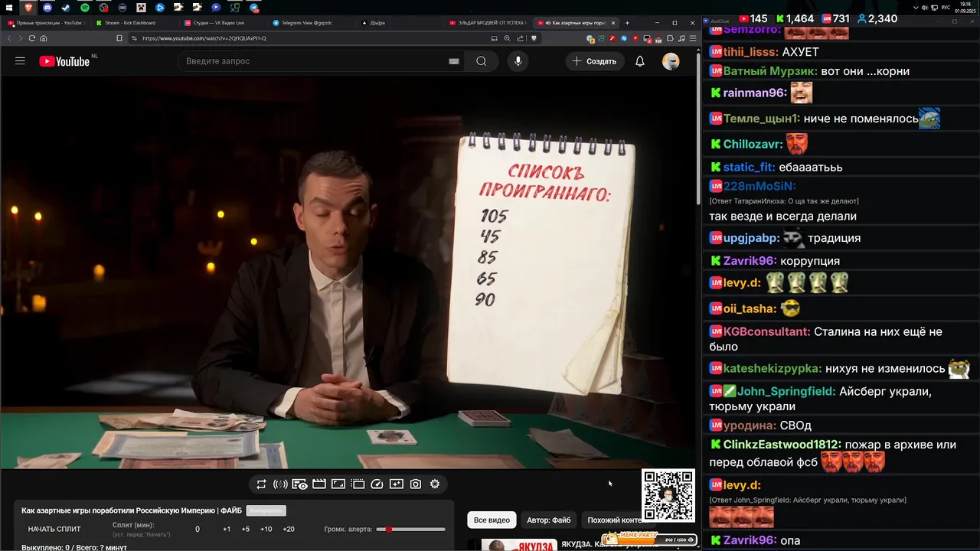
Task: Click the MEME PARTY progress bar widget
Action: (649, 539)
